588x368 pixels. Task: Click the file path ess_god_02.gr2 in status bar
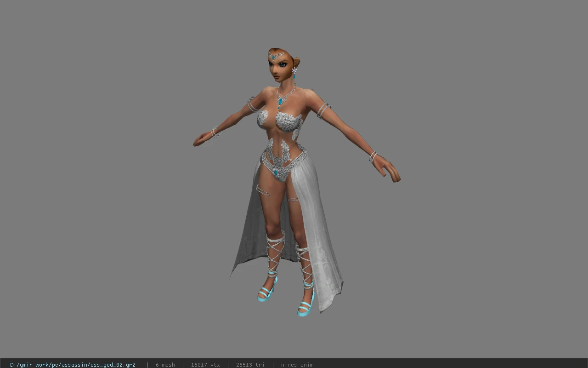(73, 365)
